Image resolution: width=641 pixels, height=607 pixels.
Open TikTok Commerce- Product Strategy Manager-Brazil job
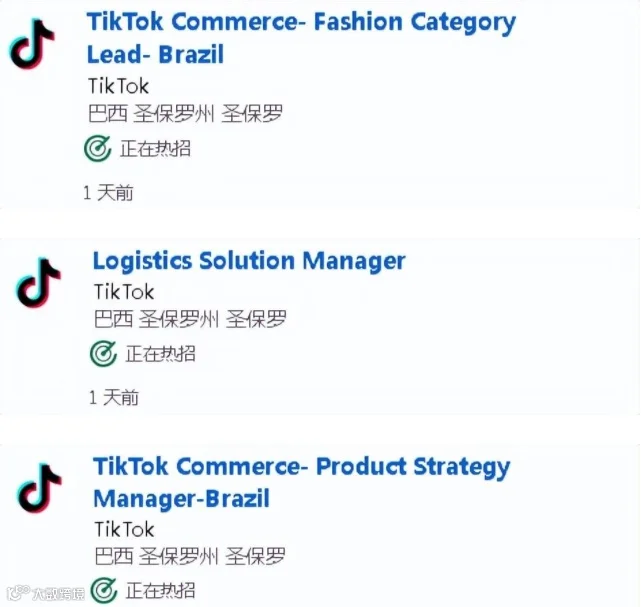click(302, 482)
